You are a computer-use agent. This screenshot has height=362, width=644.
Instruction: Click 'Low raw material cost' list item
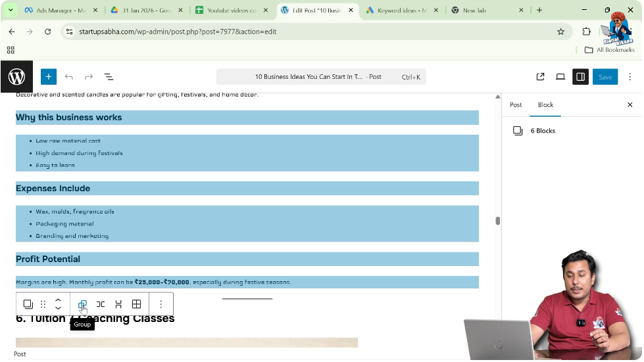pyautogui.click(x=68, y=141)
